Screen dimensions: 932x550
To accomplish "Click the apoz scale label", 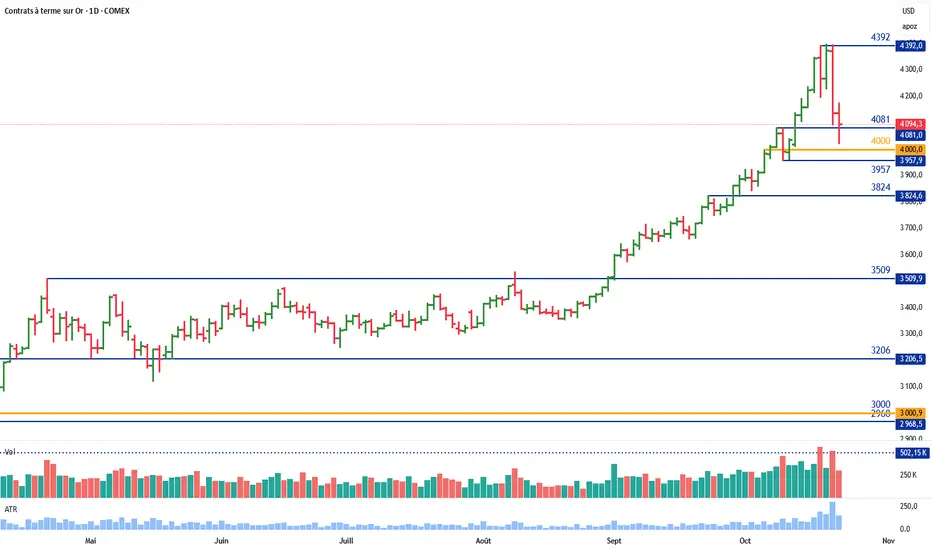I will (909, 26).
